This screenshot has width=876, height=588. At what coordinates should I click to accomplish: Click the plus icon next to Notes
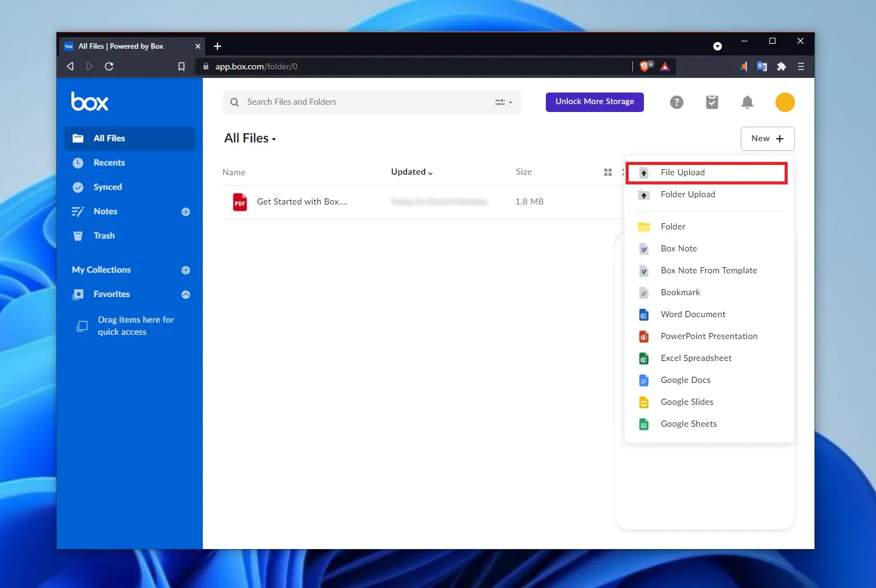186,212
